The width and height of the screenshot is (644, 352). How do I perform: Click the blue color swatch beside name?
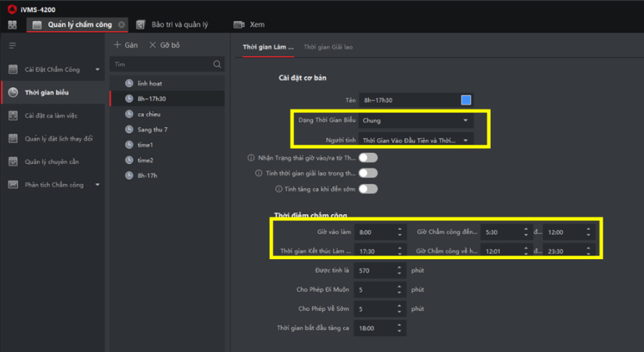pos(466,100)
